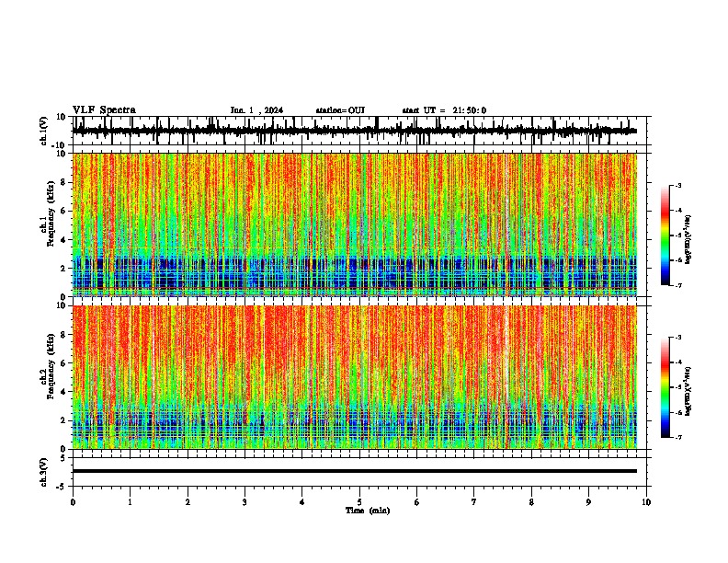This screenshot has width=728, height=563.
Task: Click the '9' tick on the time axis
Action: [x=588, y=502]
